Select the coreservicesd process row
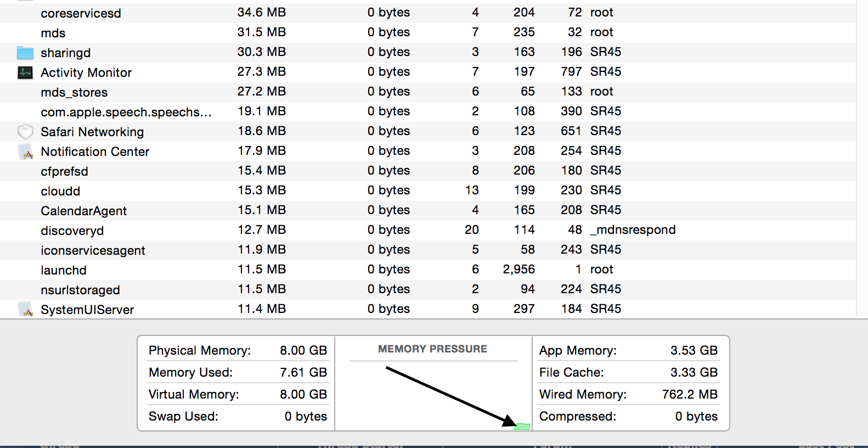This screenshot has height=448, width=868. coord(428,13)
